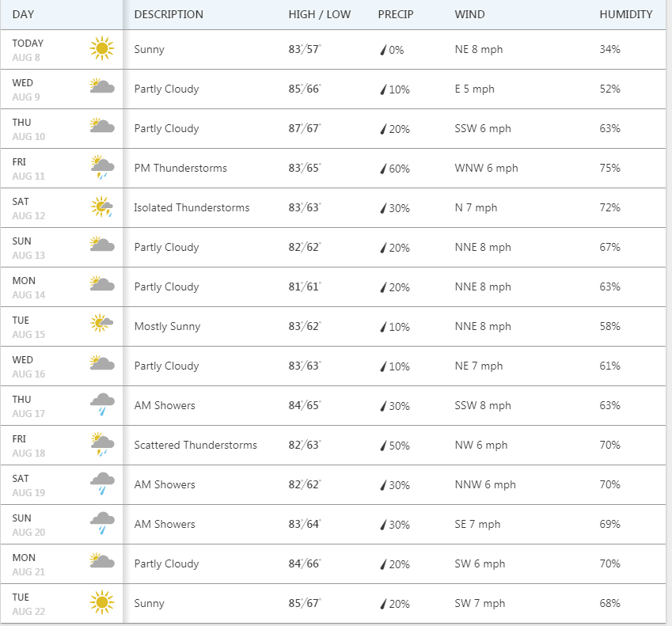Click the raindrop icon next to 0% precip
This screenshot has height=626, width=672.
click(x=384, y=50)
